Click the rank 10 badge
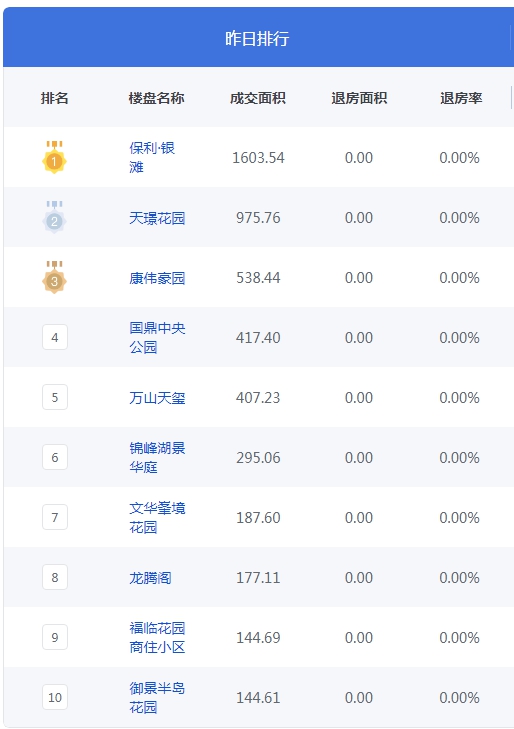This screenshot has height=729, width=514. click(55, 697)
